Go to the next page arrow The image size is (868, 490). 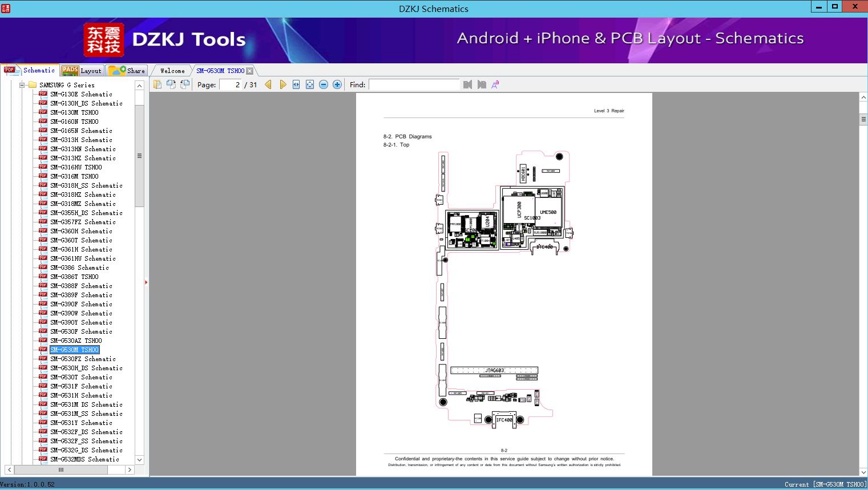tap(282, 84)
